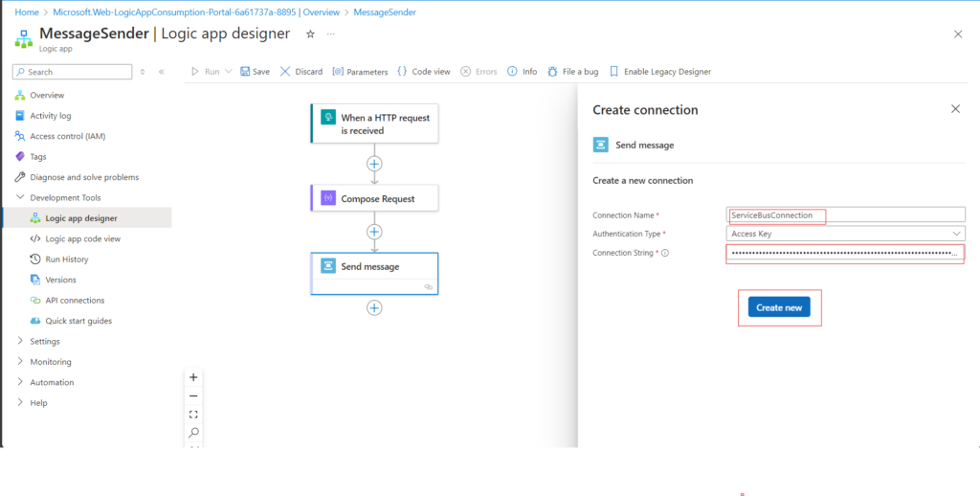Expand the Automation section
980x496 pixels.
coord(20,381)
